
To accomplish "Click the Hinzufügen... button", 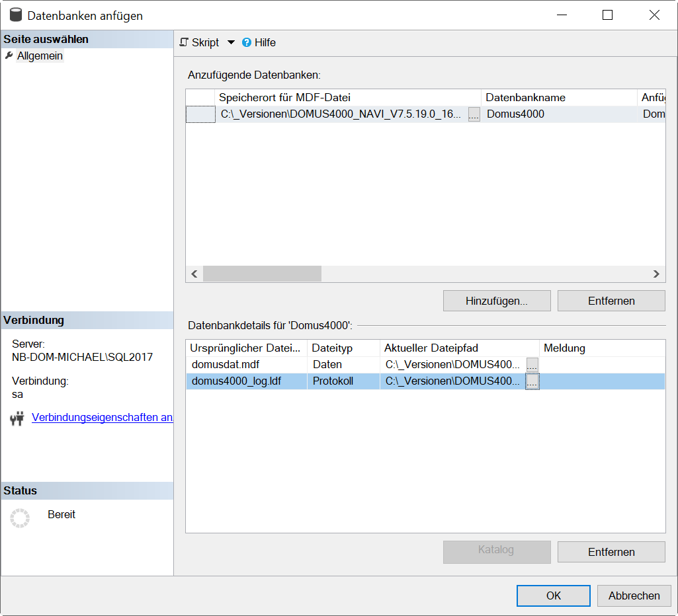I will click(x=497, y=301).
